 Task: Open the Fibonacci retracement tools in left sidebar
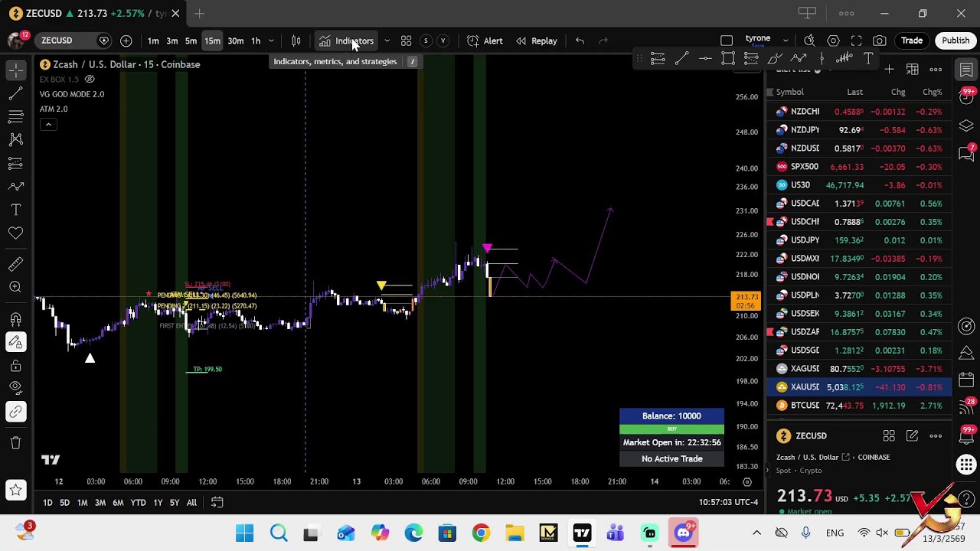click(15, 116)
